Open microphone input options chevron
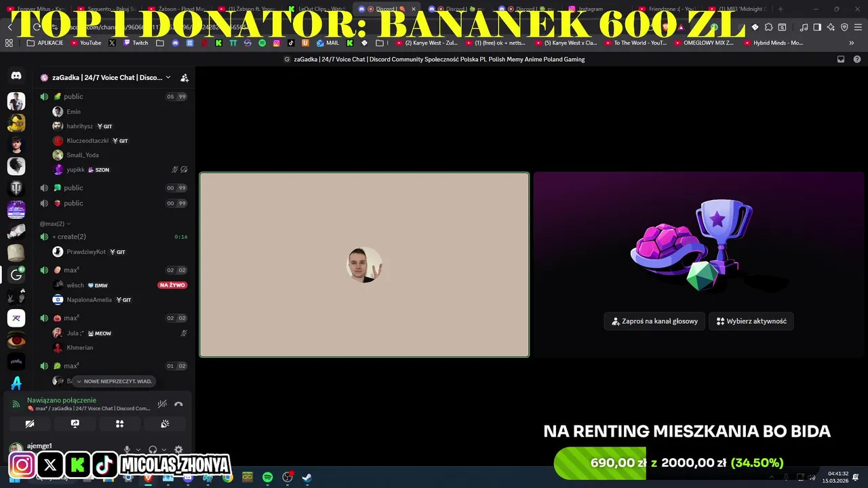The image size is (868, 488). tap(138, 449)
